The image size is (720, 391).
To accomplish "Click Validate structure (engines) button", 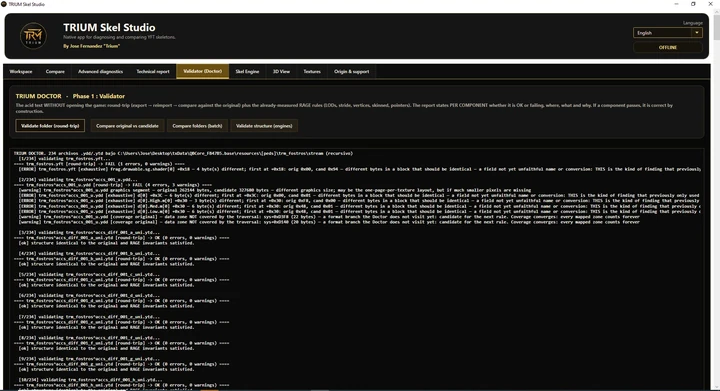I will pos(264,126).
